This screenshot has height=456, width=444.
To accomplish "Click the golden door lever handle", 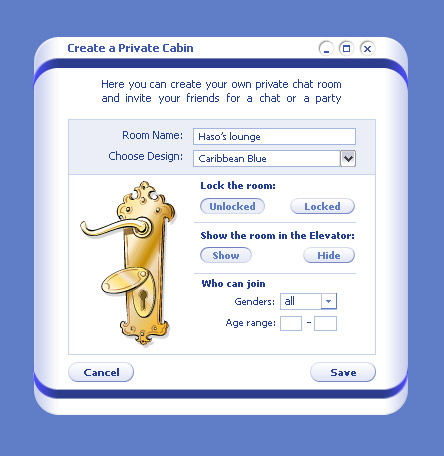I will 115,227.
